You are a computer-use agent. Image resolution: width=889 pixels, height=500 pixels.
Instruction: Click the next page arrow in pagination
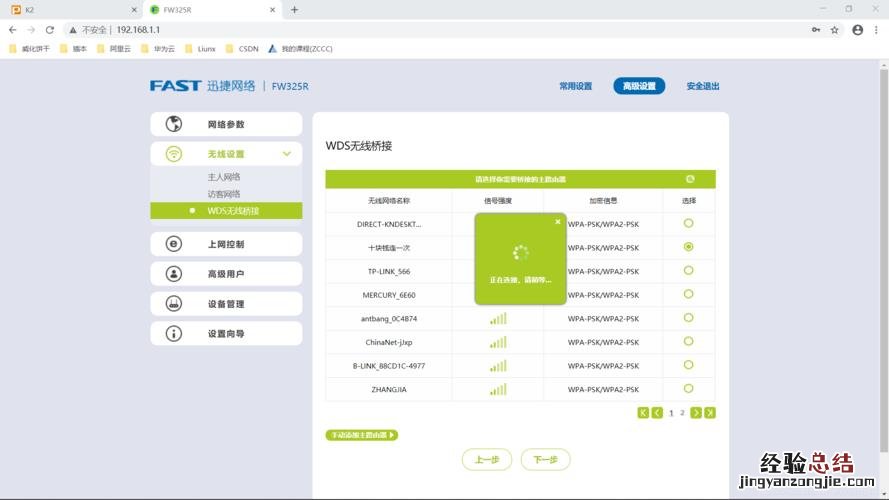click(x=696, y=412)
